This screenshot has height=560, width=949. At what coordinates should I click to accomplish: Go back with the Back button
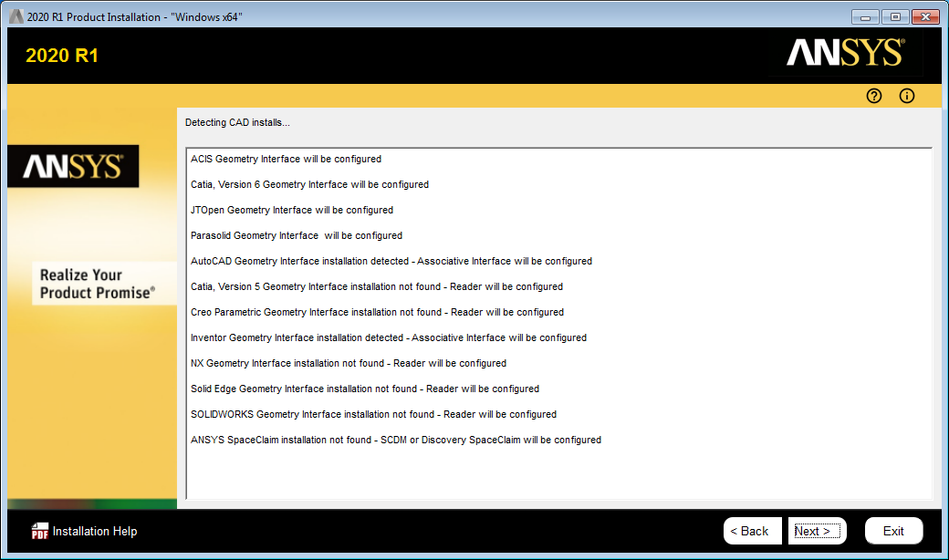pyautogui.click(x=752, y=531)
